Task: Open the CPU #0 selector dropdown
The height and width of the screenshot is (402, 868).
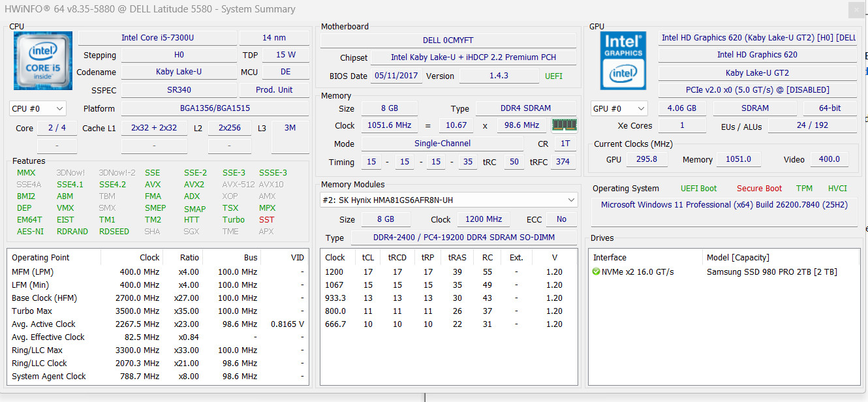Action: [38, 108]
